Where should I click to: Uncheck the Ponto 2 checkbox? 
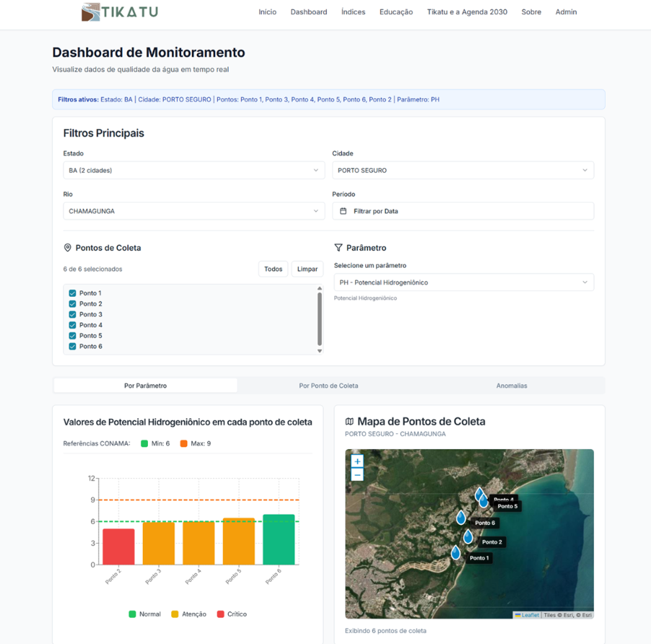[x=72, y=304]
